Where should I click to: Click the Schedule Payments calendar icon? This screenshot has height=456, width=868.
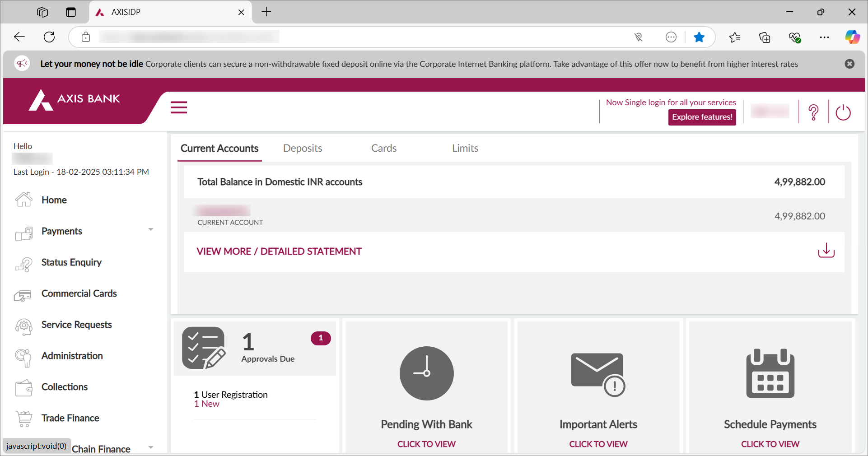coord(770,373)
